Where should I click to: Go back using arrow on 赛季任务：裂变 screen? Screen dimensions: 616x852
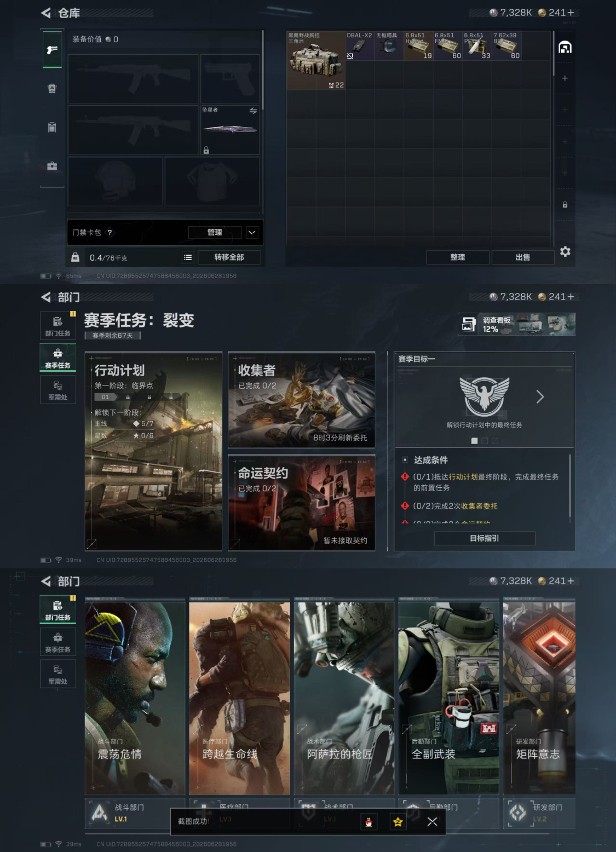pos(46,297)
